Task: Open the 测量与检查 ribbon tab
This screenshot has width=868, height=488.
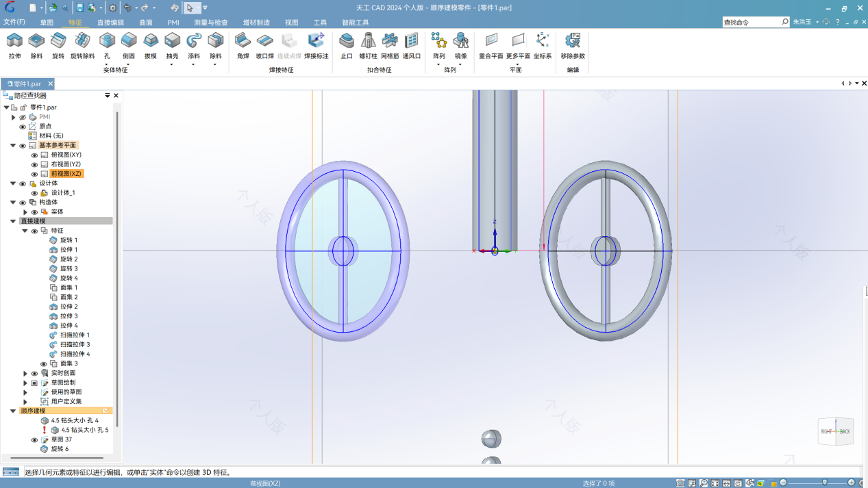Action: [x=211, y=23]
